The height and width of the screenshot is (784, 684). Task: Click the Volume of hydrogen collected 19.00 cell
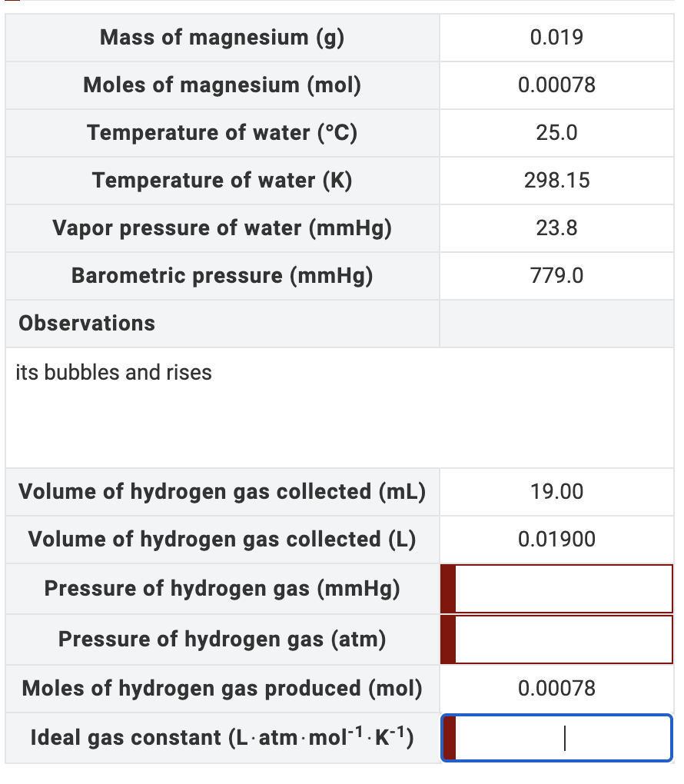pyautogui.click(x=556, y=491)
